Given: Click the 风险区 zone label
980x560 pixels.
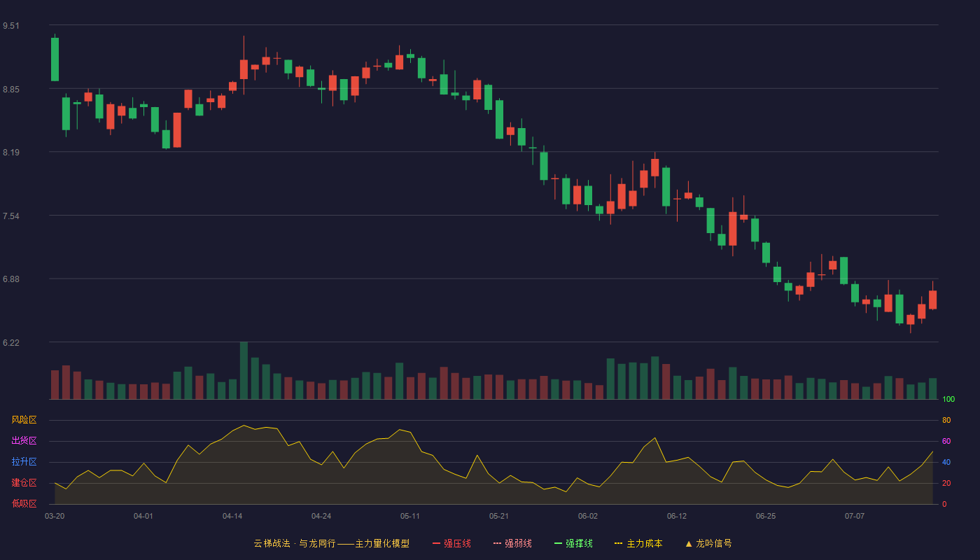Looking at the screenshot, I should point(24,420).
